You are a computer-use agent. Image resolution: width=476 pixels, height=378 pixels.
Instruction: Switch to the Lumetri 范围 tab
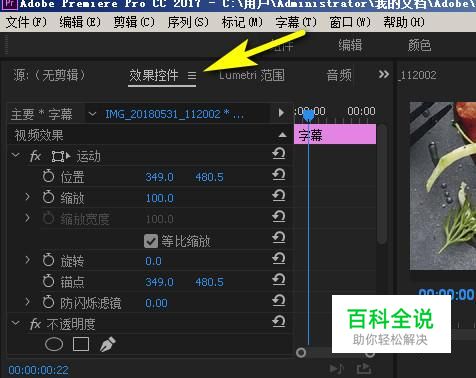[252, 75]
